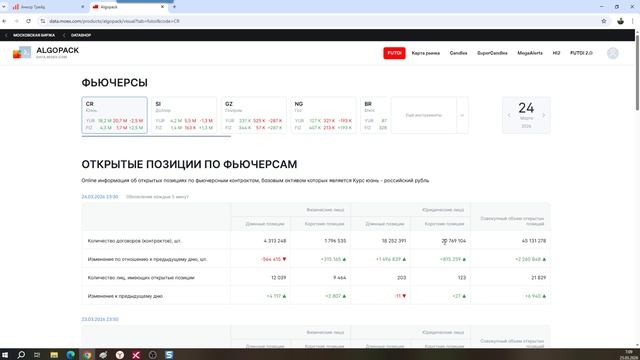The width and height of the screenshot is (640, 360).
Task: Click the 24.03.2026 23:50 timestamp
Action: [100, 197]
